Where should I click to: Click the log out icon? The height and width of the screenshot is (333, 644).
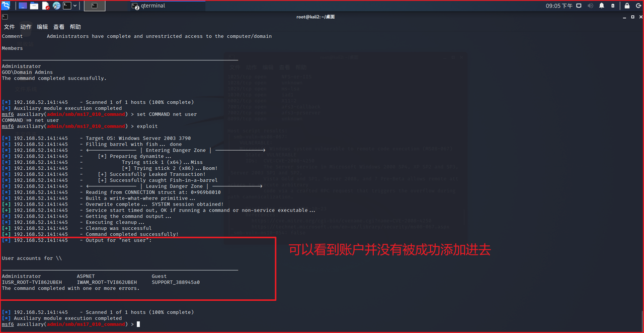(x=637, y=6)
